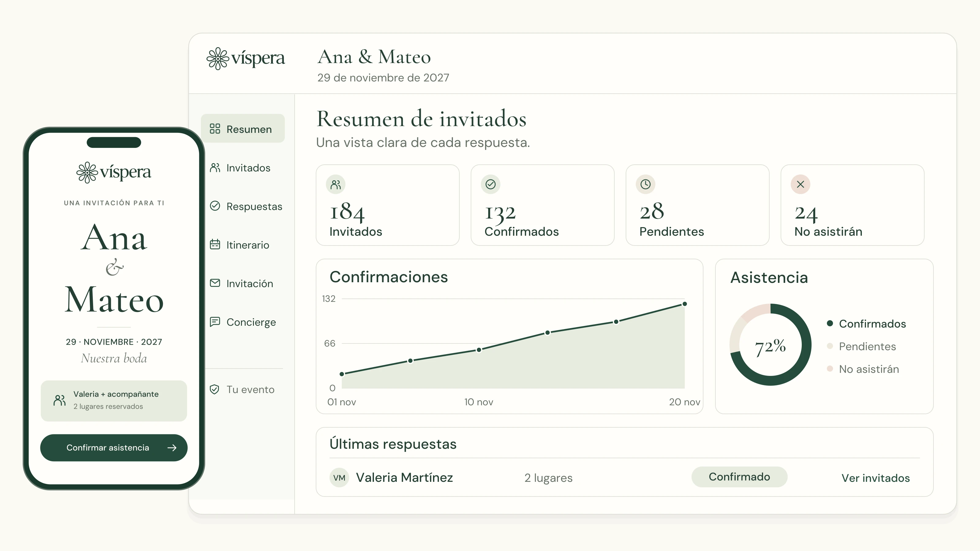Click the Confirmado status pill
Viewport: 980px width, 551px height.
(x=739, y=477)
